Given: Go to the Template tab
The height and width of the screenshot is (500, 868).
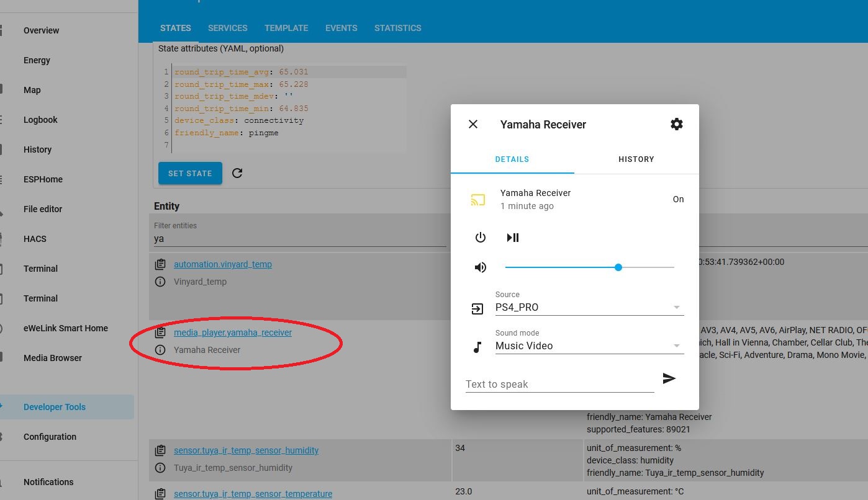Looking at the screenshot, I should coord(286,28).
